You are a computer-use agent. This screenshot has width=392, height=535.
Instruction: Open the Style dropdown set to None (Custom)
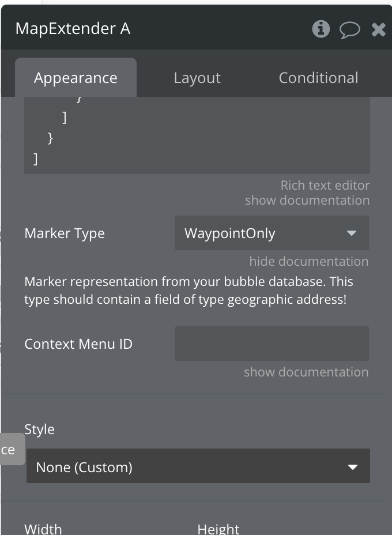(190, 467)
